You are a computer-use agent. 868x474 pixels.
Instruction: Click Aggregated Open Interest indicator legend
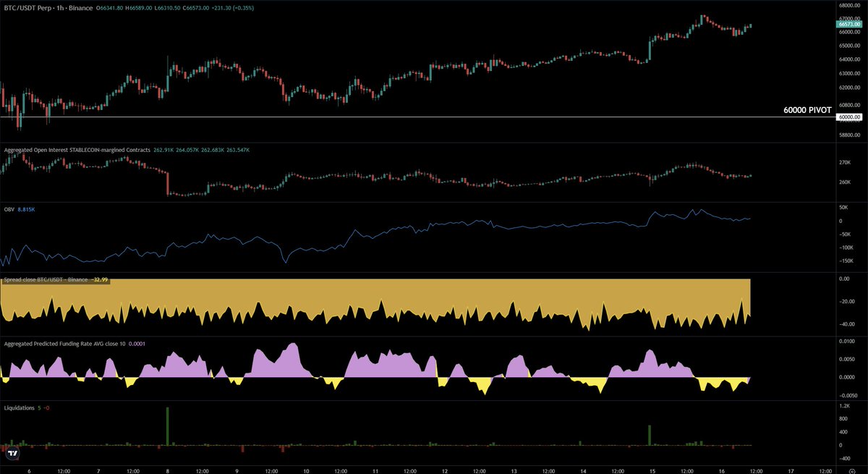coord(77,150)
